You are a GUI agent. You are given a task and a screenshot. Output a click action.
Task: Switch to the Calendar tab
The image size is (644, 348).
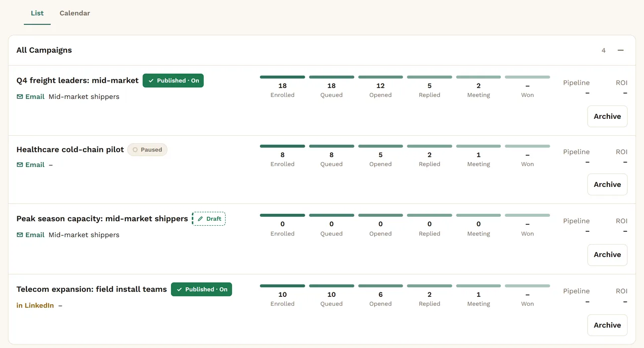pos(75,13)
